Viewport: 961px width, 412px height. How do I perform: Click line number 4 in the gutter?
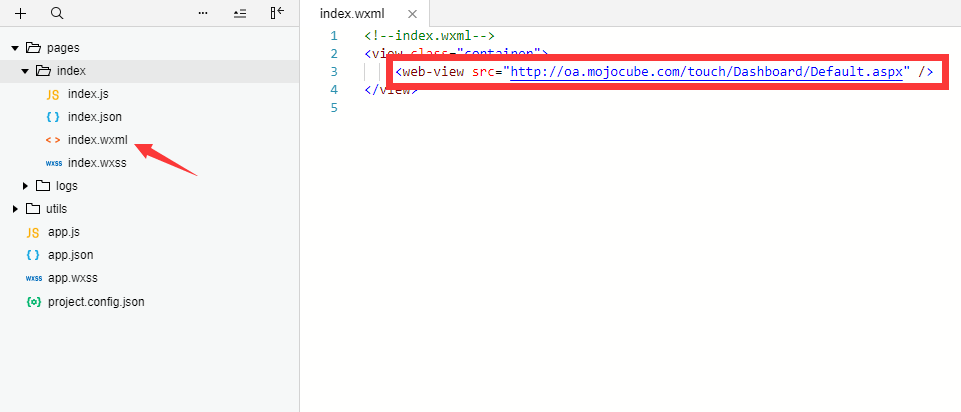(333, 90)
